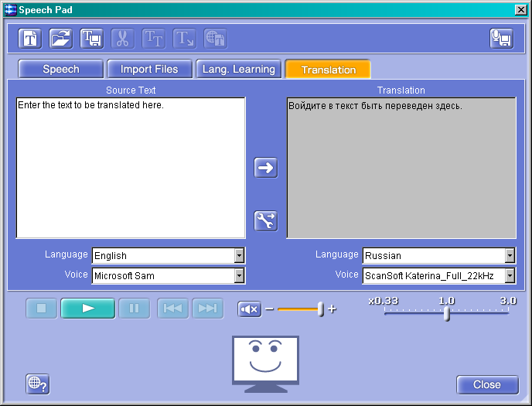Screen dimensions: 532x406
Task: Switch to the Speech tab
Action: coord(61,70)
